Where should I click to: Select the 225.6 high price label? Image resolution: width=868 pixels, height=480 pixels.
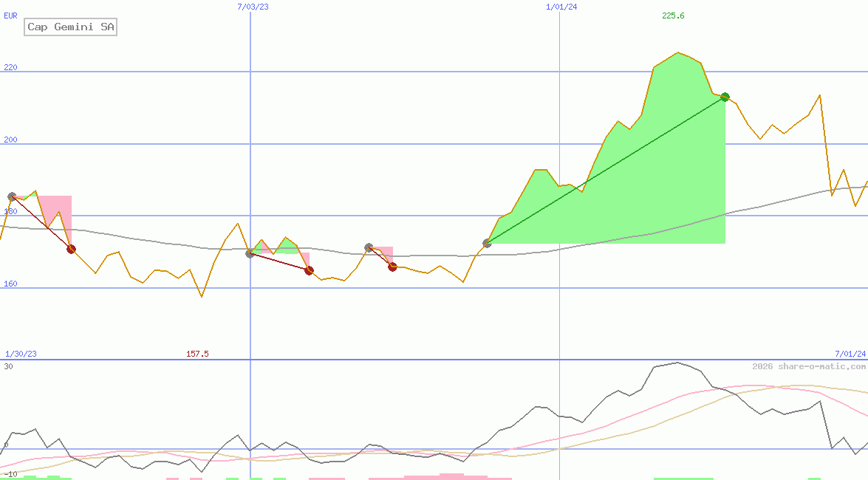click(673, 16)
